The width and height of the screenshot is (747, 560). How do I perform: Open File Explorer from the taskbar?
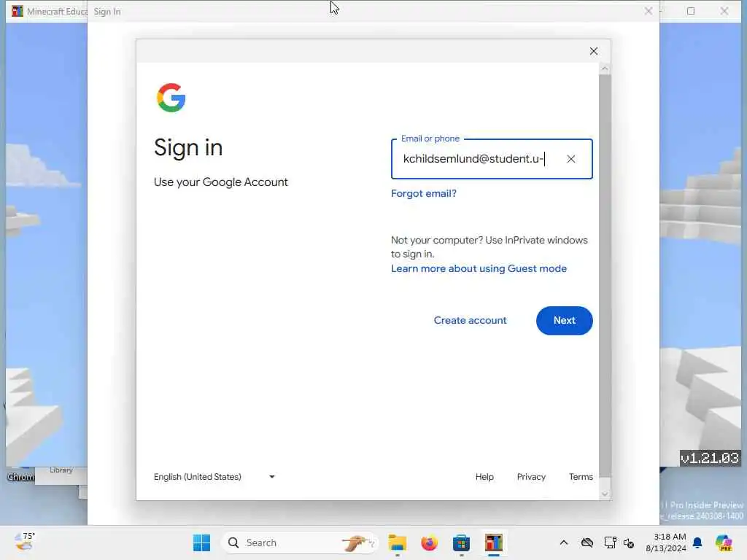pyautogui.click(x=397, y=542)
